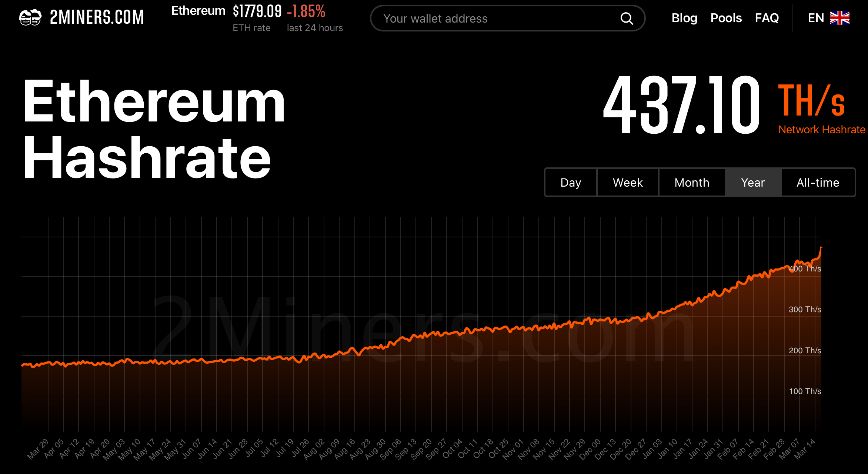The image size is (868, 474).
Task: Select the Year view timeframe
Action: [x=754, y=183]
